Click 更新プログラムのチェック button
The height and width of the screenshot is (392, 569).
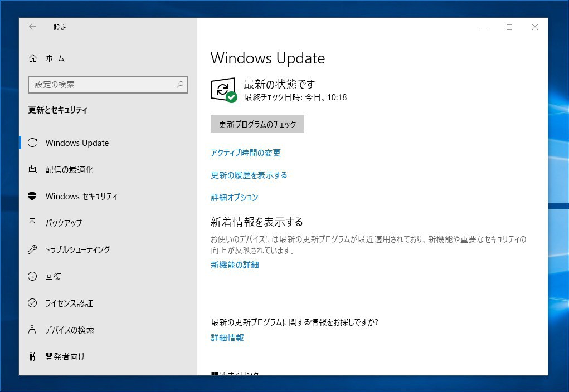(x=257, y=124)
